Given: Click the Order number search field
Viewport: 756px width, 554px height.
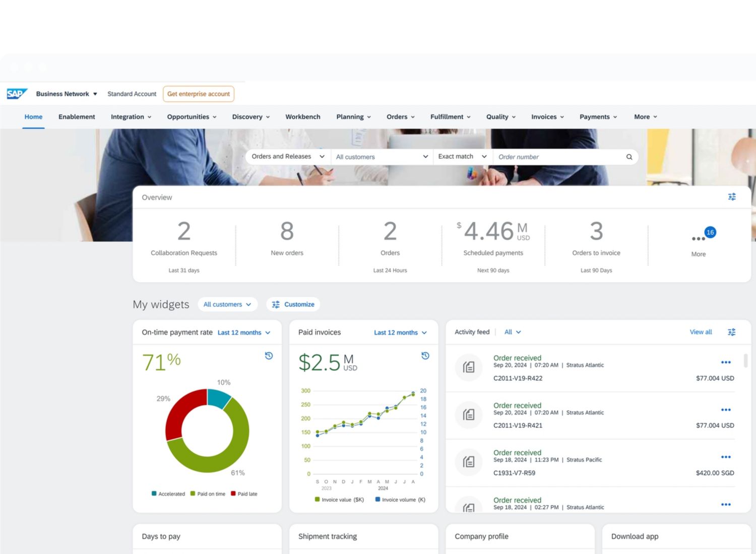Looking at the screenshot, I should (559, 157).
